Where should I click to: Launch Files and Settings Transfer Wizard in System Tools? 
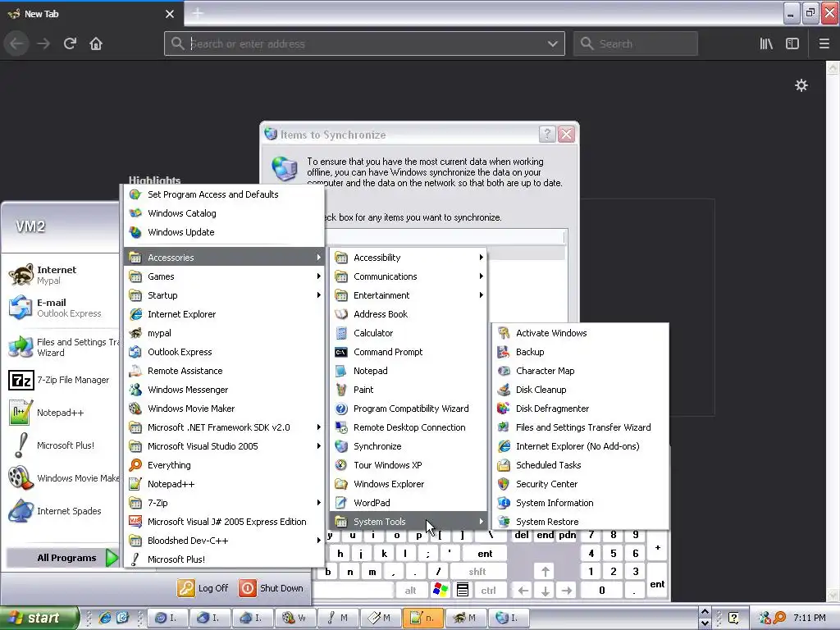(x=580, y=427)
